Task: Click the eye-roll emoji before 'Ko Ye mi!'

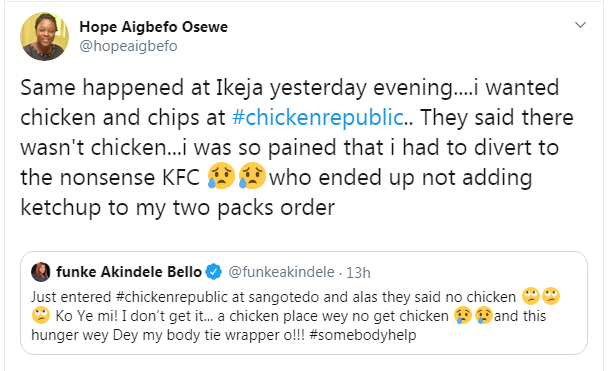Action: coord(41,315)
